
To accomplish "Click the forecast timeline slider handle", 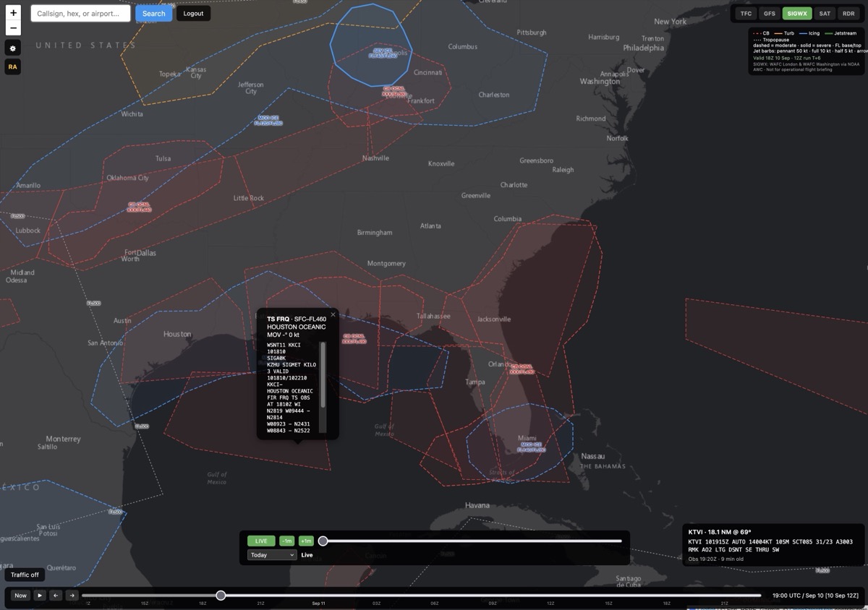I will click(221, 596).
